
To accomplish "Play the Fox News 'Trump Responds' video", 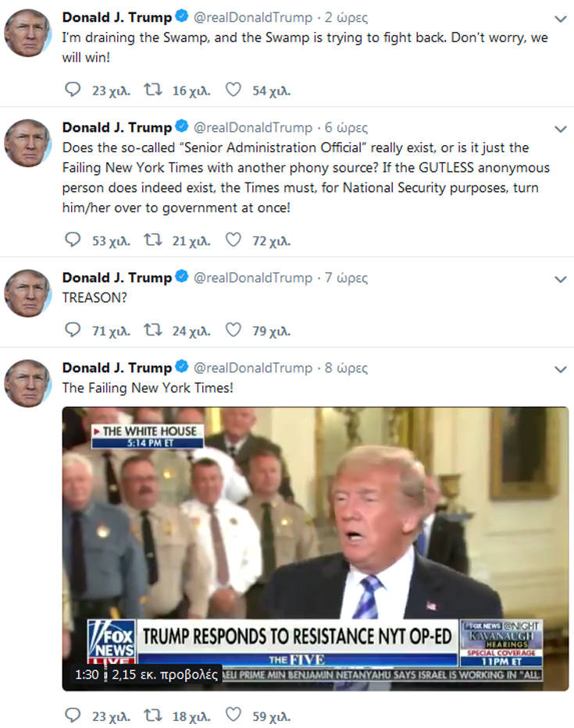I will click(x=316, y=549).
